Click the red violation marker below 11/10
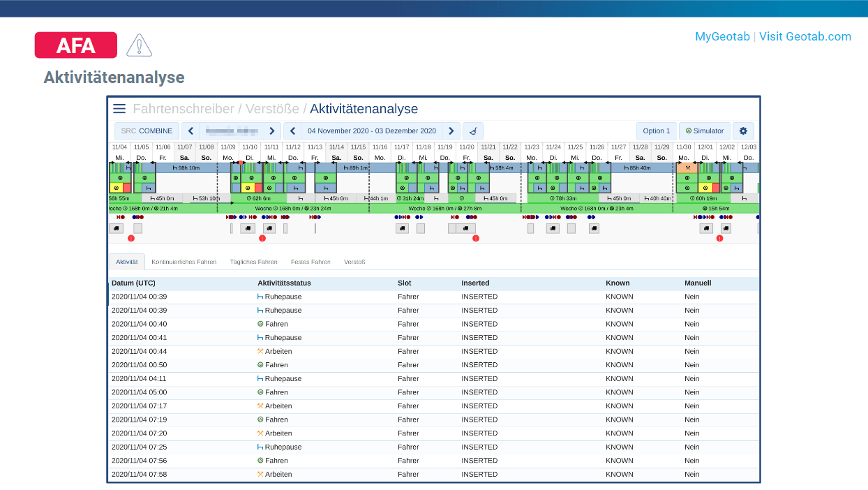Viewport: 868px width, 490px height. (x=262, y=239)
